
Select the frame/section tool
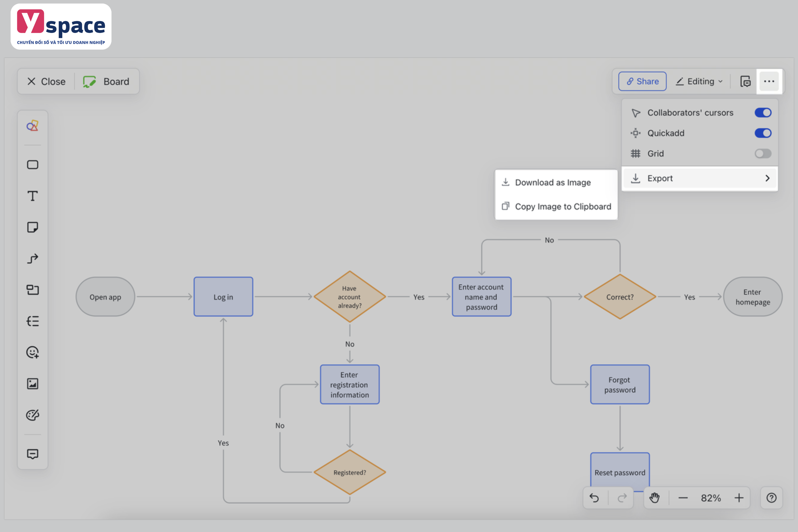32,290
